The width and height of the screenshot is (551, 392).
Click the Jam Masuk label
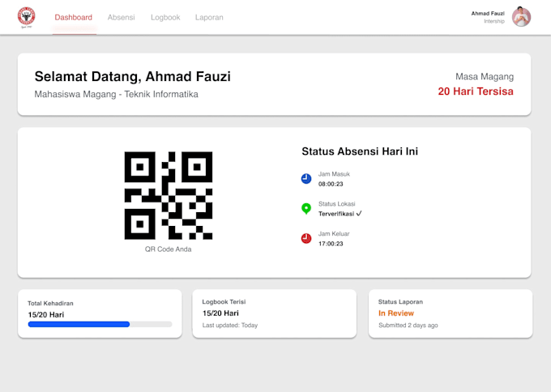pos(334,174)
